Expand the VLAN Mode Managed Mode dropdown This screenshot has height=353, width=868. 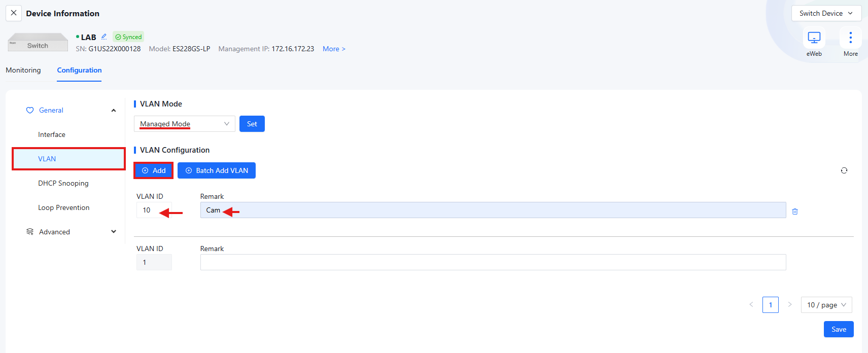(x=184, y=124)
